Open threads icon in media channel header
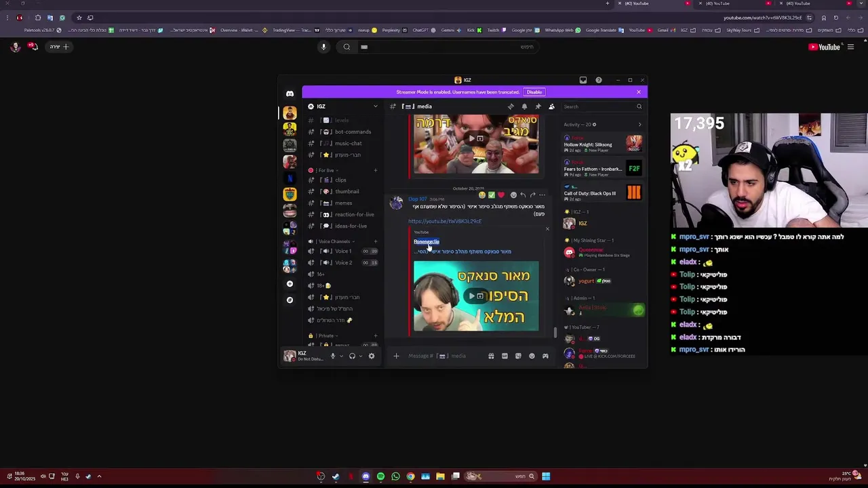The height and width of the screenshot is (488, 868). pyautogui.click(x=511, y=106)
